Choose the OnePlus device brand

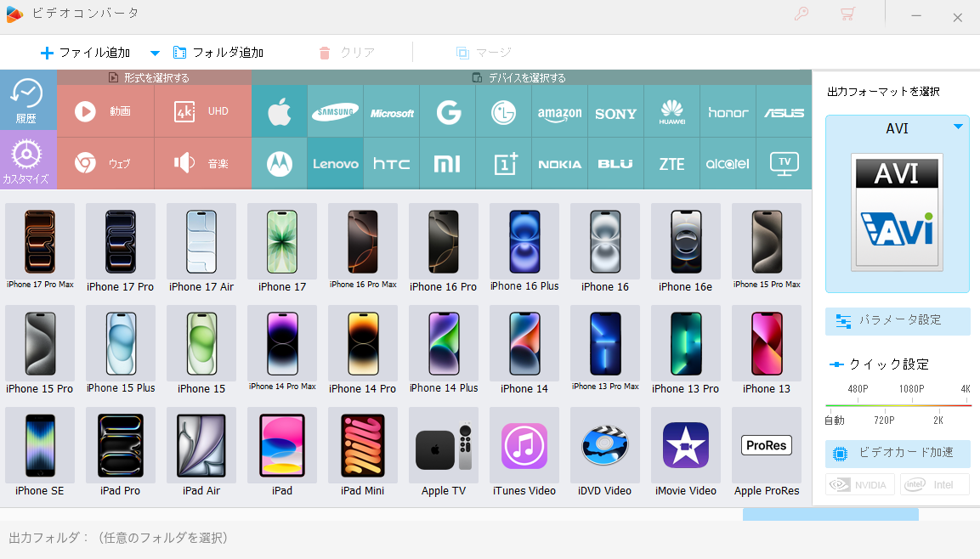[x=504, y=164]
